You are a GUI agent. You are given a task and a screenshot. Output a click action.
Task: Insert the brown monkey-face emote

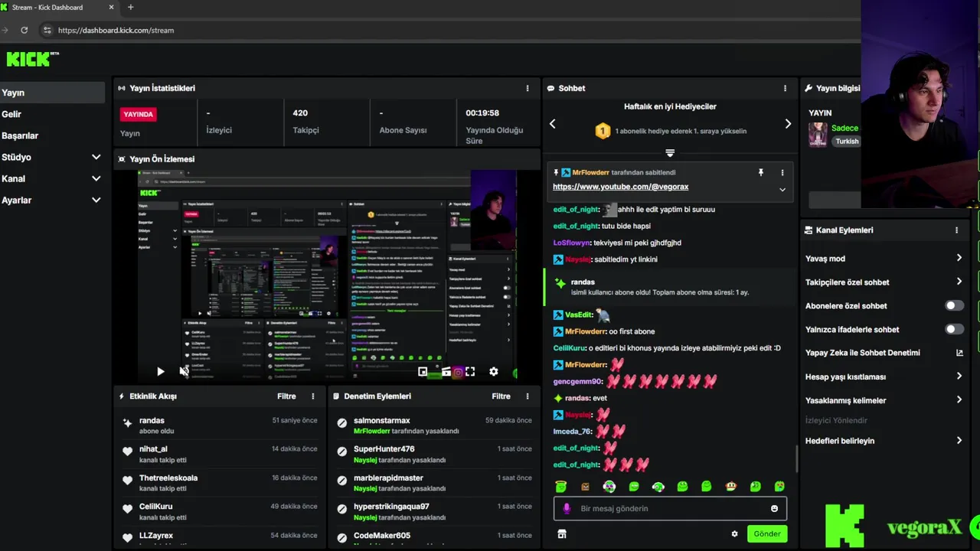tap(731, 487)
